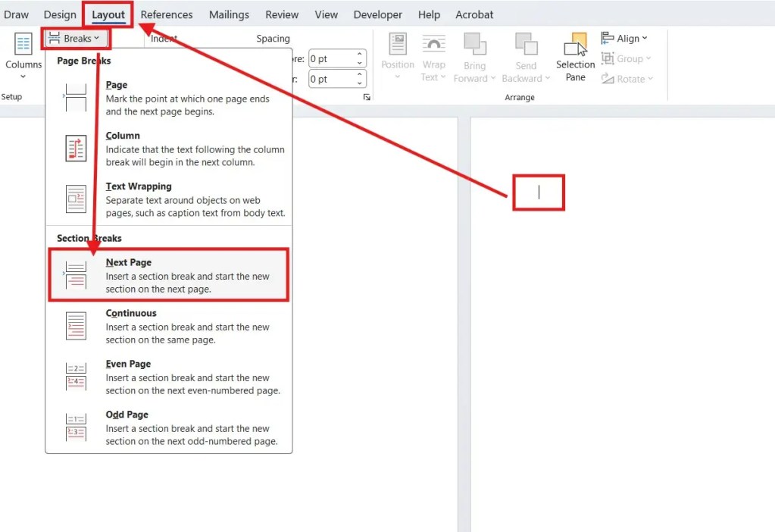Increase spacing with the up stepper arrow
The width and height of the screenshot is (775, 532).
click(360, 53)
